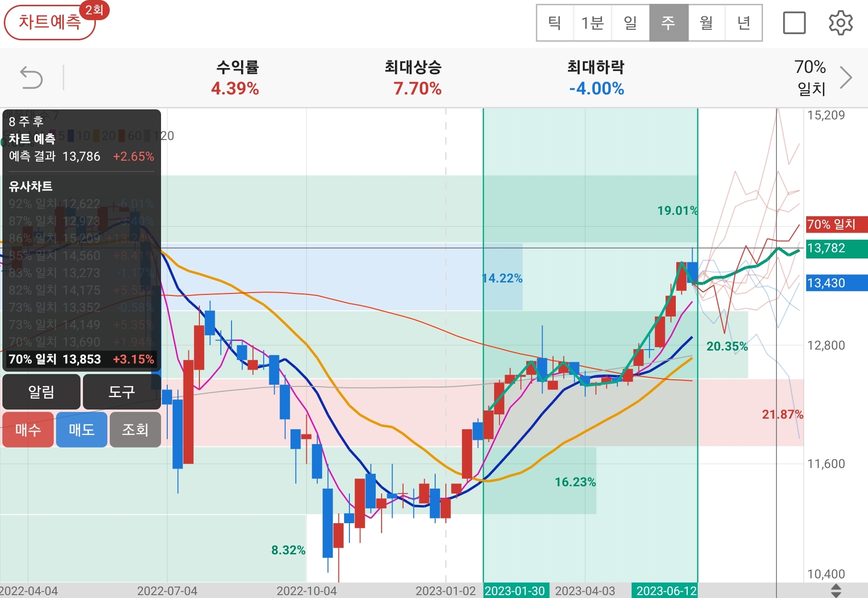Switch to the 틱 tick timeframe

[x=555, y=23]
